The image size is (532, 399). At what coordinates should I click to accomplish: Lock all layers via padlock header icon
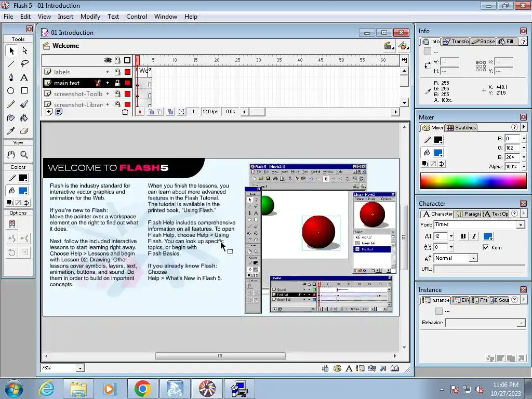tap(117, 60)
